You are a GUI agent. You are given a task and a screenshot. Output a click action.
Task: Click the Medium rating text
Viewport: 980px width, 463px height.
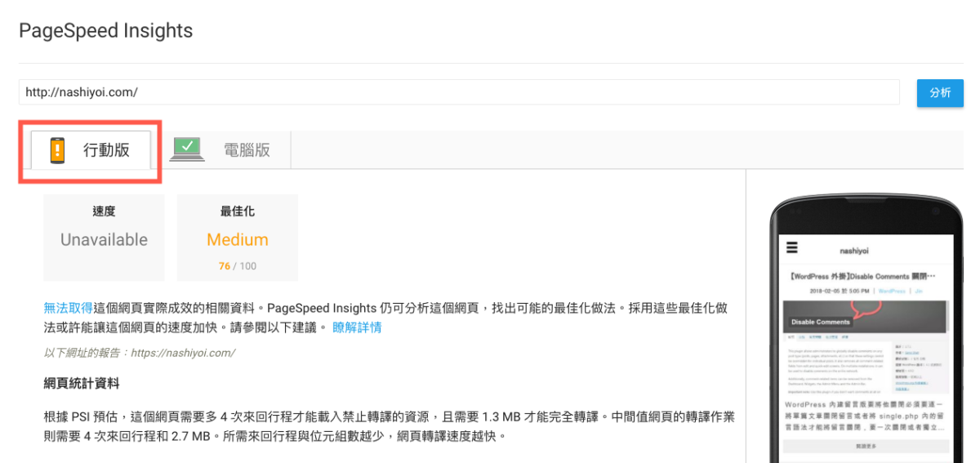(x=238, y=239)
